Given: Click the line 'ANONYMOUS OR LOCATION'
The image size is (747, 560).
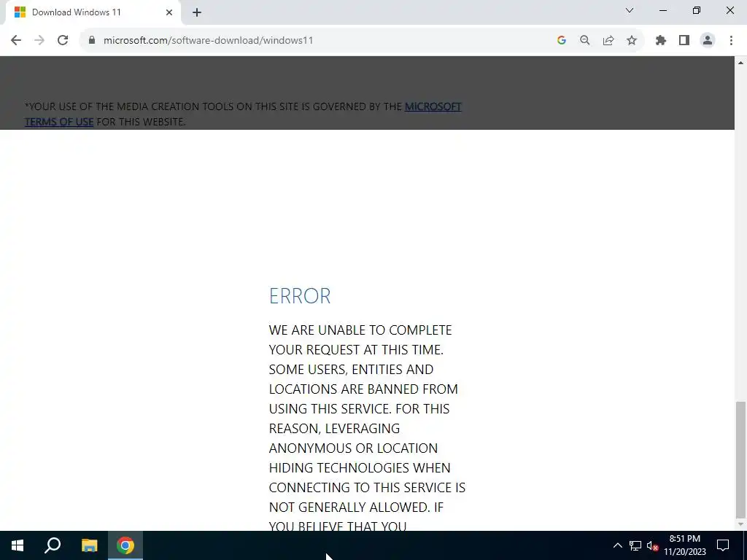Looking at the screenshot, I should point(353,448).
